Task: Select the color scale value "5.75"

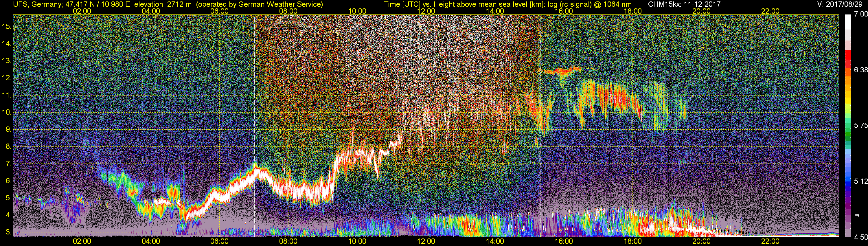Action: tap(861, 125)
